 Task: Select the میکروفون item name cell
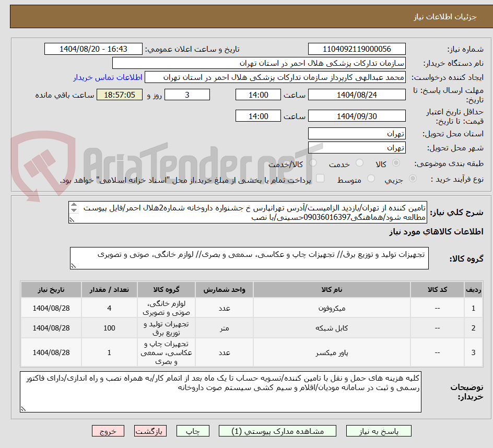(332, 308)
